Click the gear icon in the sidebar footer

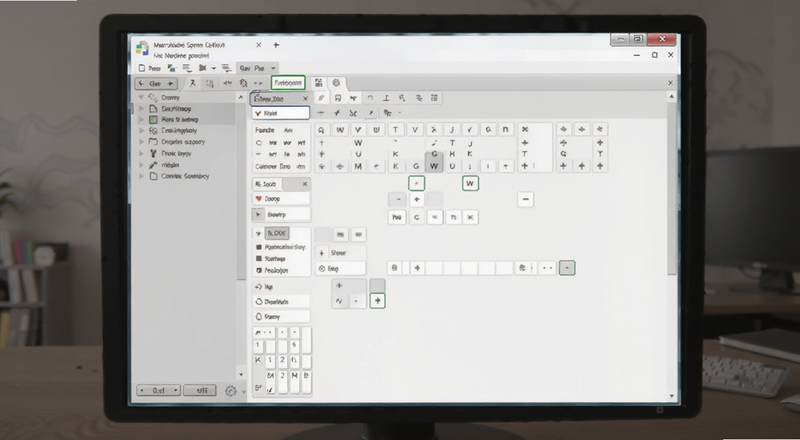coord(231,391)
